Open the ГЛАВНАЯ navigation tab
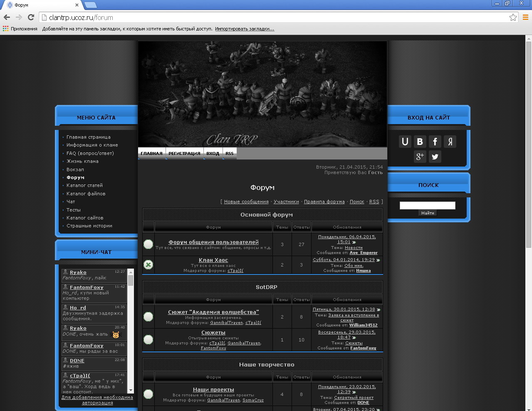 click(x=151, y=153)
